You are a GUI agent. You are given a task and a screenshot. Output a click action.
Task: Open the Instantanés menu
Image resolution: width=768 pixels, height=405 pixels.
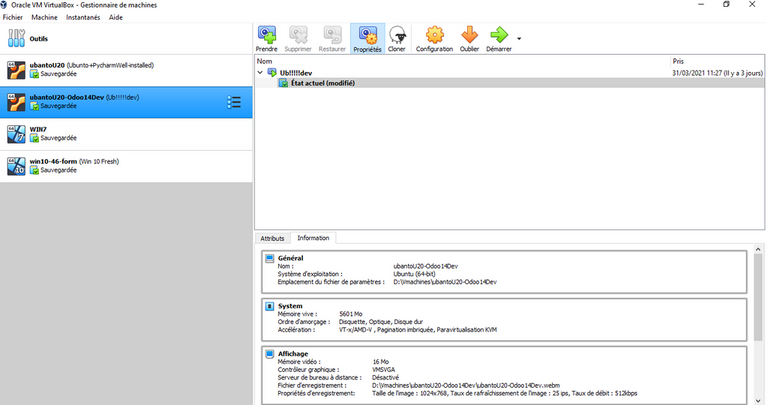(83, 17)
